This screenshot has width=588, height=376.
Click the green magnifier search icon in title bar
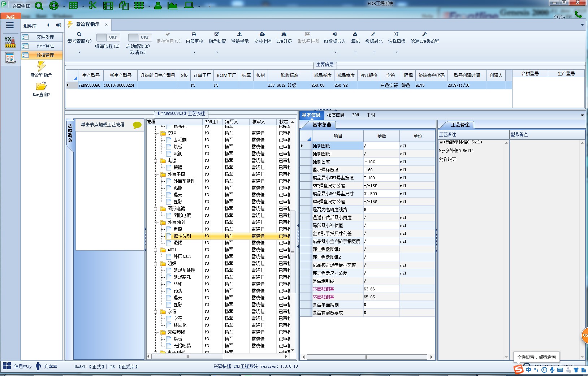tap(39, 5)
